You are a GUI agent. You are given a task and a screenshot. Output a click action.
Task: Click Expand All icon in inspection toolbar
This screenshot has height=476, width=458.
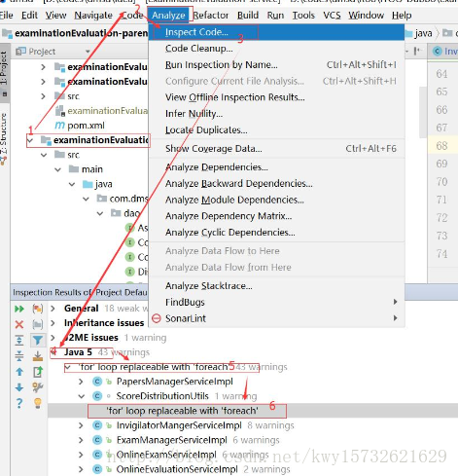19,340
